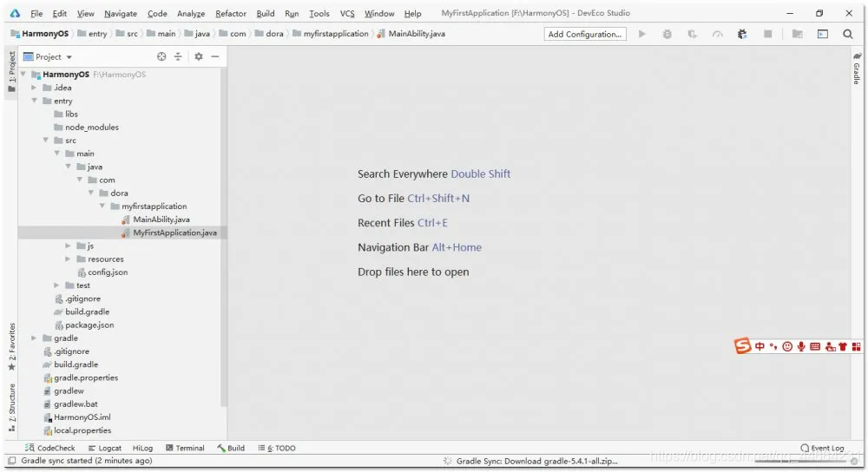Click the device manager window icon in toolbar
The height and width of the screenshot is (472, 868).
[x=823, y=34]
